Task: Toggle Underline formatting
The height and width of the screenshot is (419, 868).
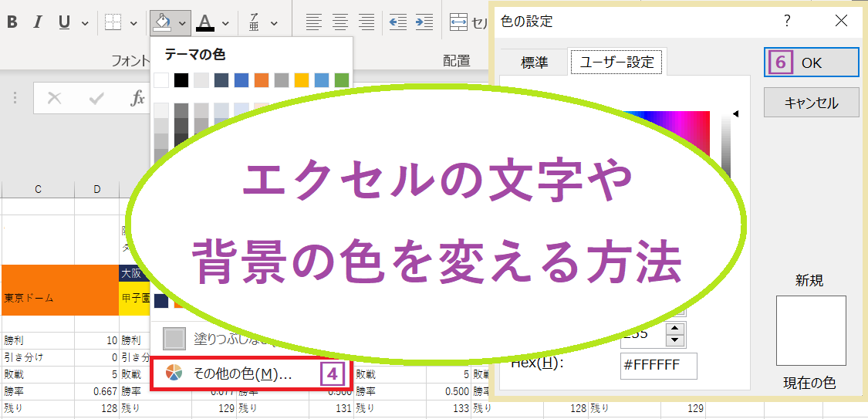Action: 64,22
